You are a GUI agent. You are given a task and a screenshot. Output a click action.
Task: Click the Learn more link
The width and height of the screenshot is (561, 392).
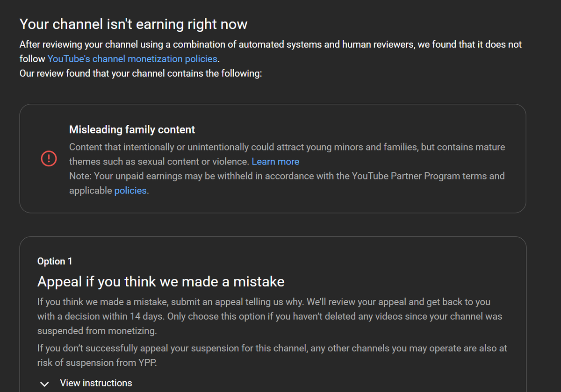[x=275, y=162]
